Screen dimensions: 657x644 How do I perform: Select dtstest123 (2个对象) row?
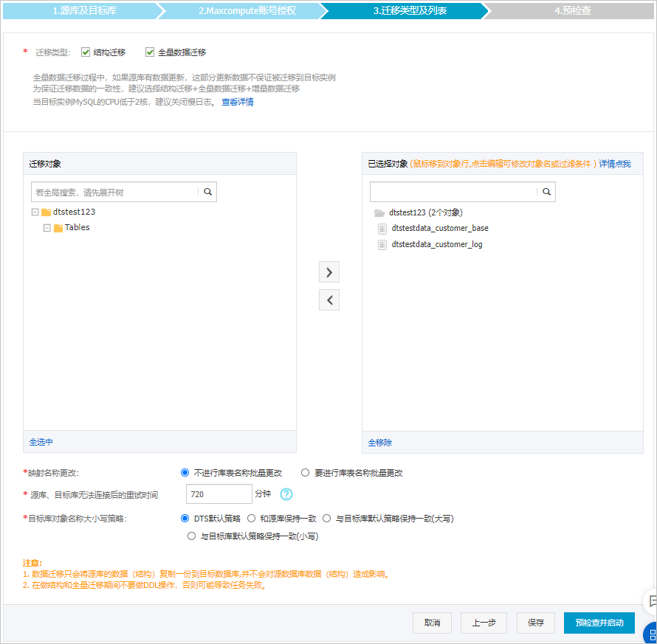(x=426, y=212)
